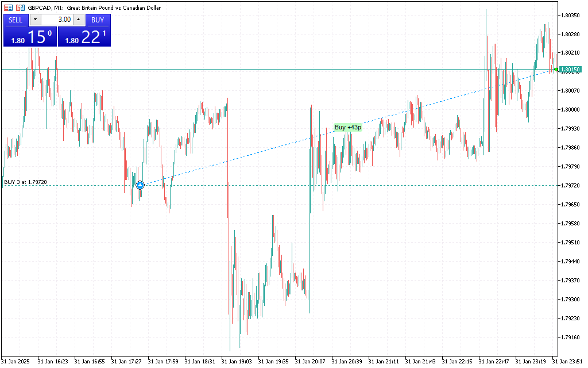Image resolution: width=588 pixels, height=368 pixels.
Task: Click the 31 Jan 22:47 time axis label
Action: pyautogui.click(x=494, y=362)
